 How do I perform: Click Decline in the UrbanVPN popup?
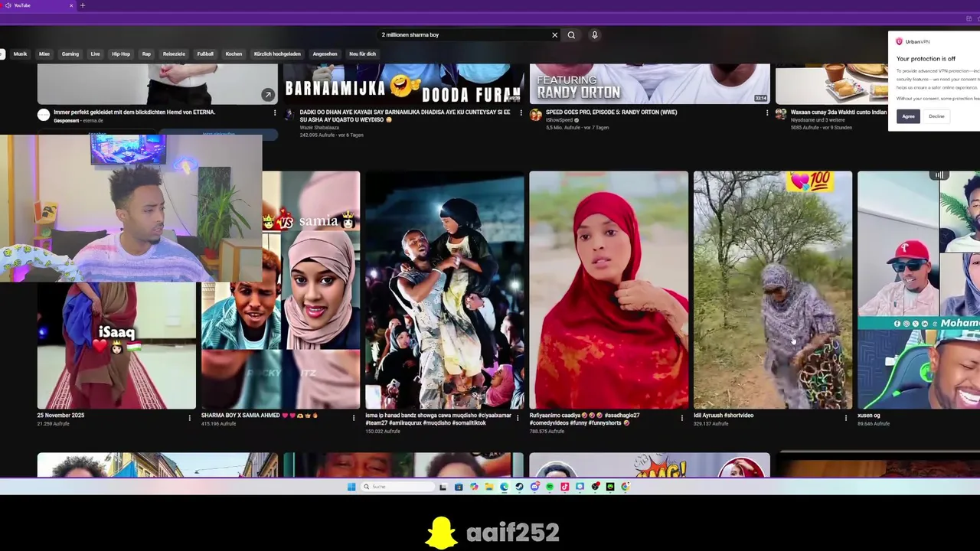tap(936, 116)
